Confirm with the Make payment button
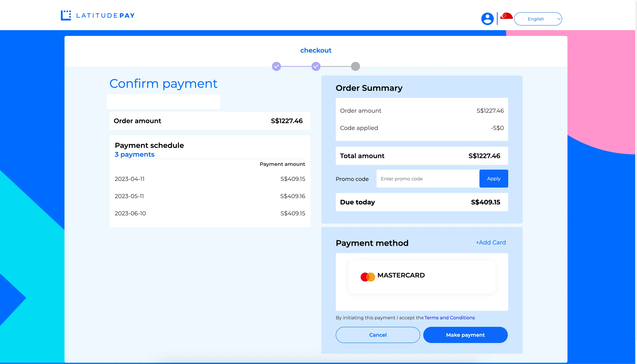This screenshot has height=364, width=637. point(465,335)
